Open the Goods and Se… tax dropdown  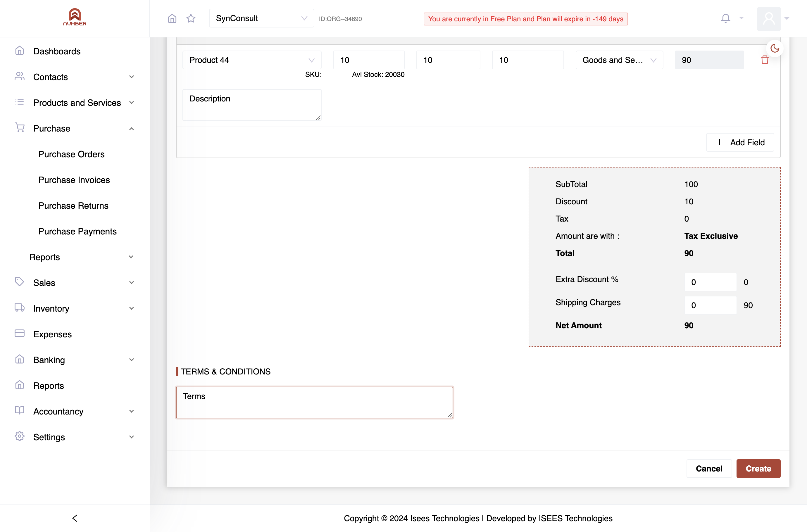tap(619, 60)
